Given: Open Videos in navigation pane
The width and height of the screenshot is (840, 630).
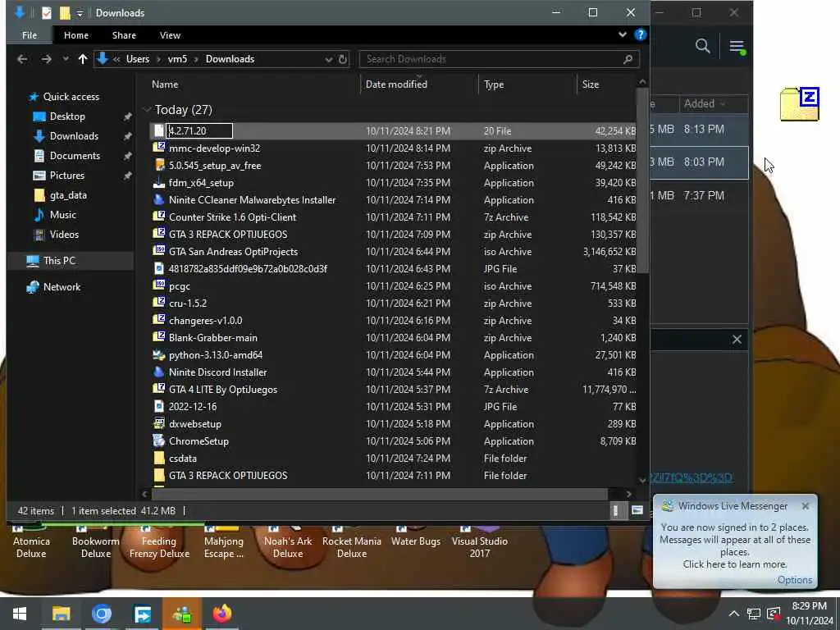Looking at the screenshot, I should 64,235.
